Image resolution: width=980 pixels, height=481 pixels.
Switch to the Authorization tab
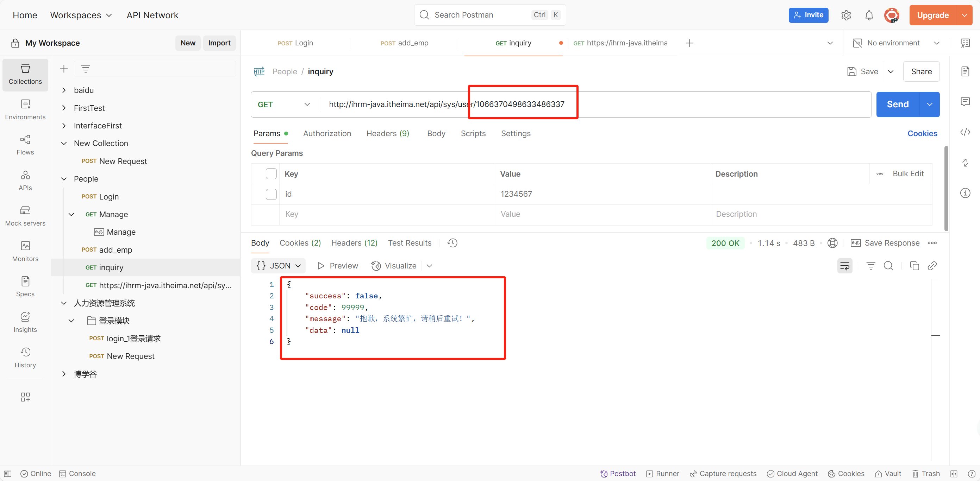click(327, 133)
